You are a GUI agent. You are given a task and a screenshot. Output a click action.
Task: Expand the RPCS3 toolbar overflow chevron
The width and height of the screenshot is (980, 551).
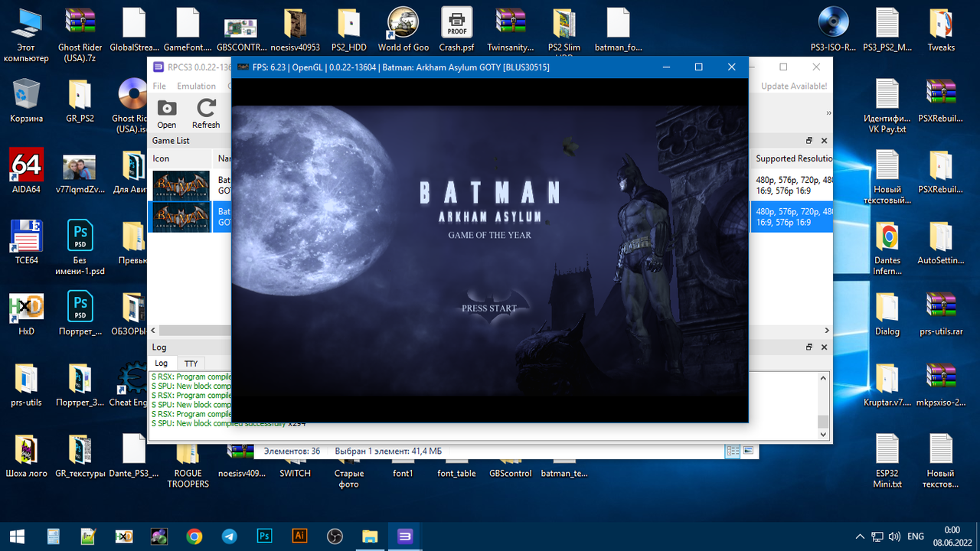click(828, 113)
